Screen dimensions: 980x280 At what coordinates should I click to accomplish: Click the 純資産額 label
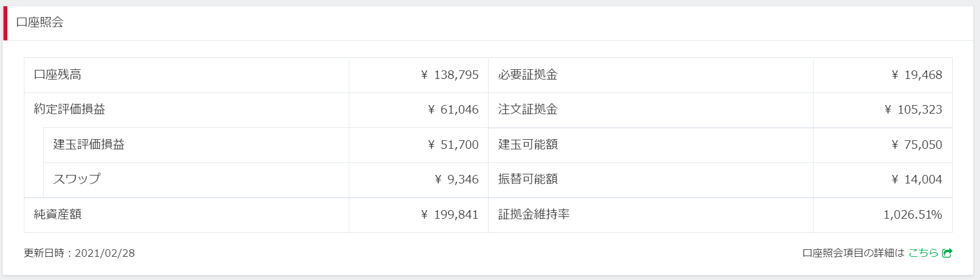[x=57, y=215]
